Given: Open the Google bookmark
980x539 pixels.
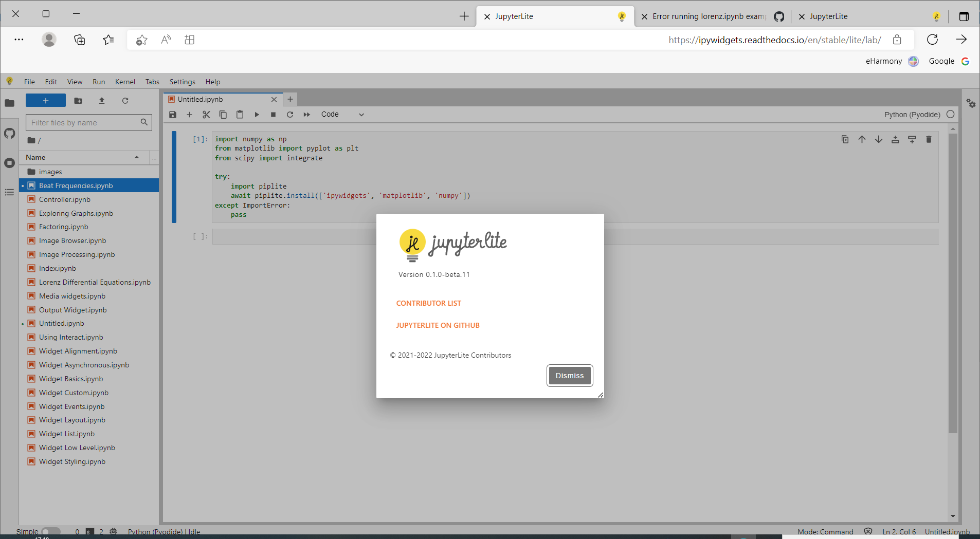Looking at the screenshot, I should point(949,61).
